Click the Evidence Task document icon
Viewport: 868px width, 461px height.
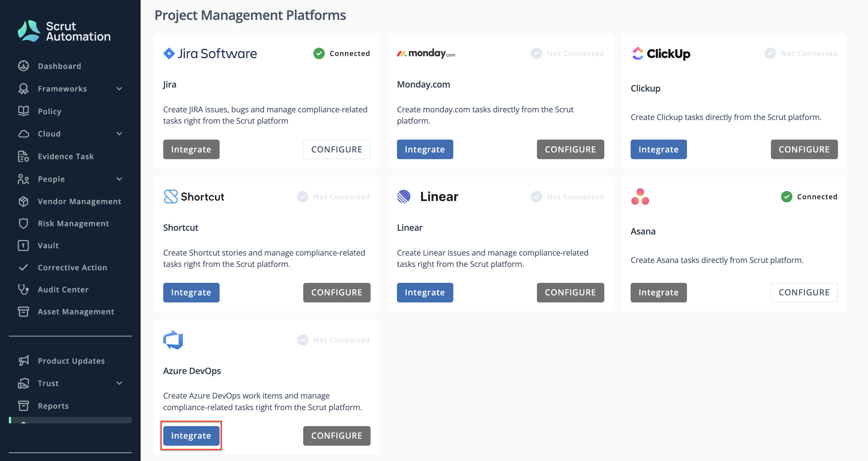(x=23, y=156)
